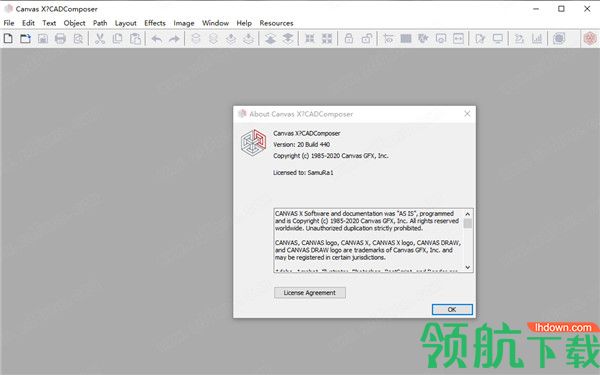Open the Image menu
Screen dimensions: 600x375
(x=184, y=23)
